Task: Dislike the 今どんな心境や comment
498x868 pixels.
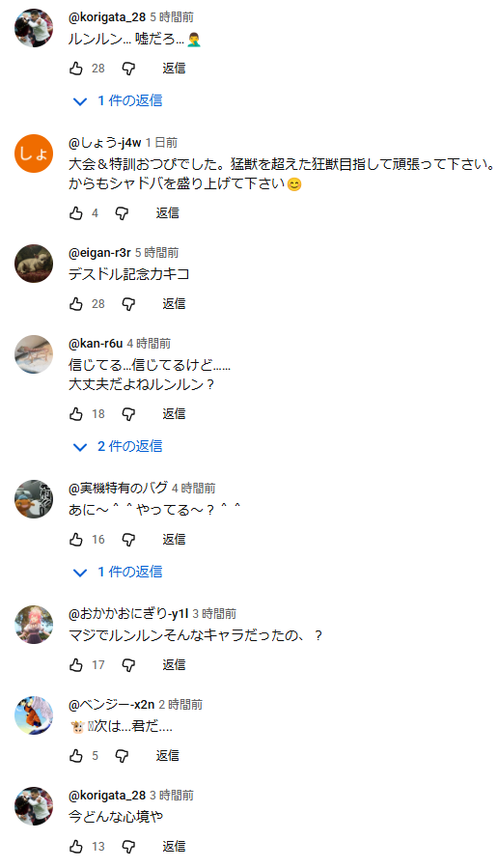Action: [x=128, y=847]
